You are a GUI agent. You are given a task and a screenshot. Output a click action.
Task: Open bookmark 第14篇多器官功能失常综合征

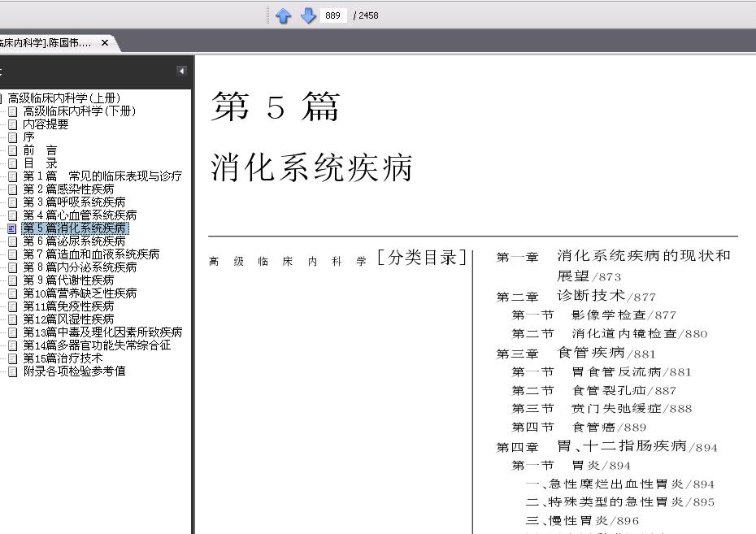97,345
